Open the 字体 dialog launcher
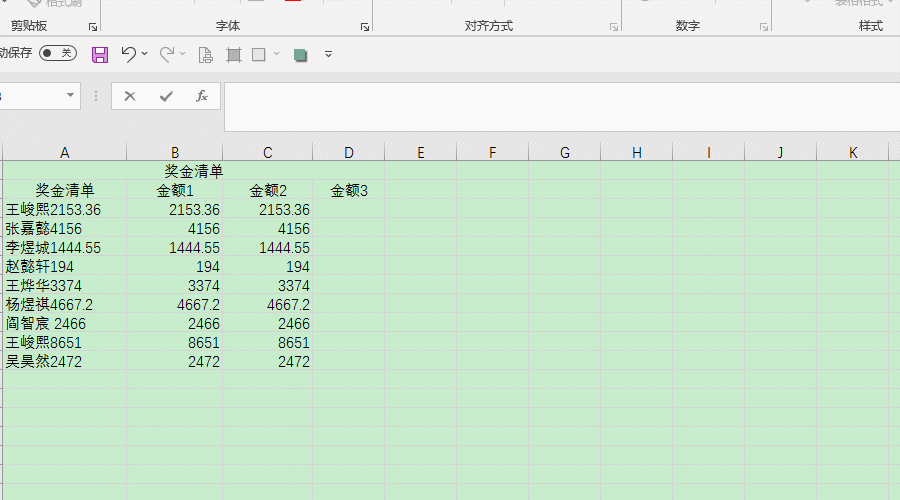 (x=364, y=27)
